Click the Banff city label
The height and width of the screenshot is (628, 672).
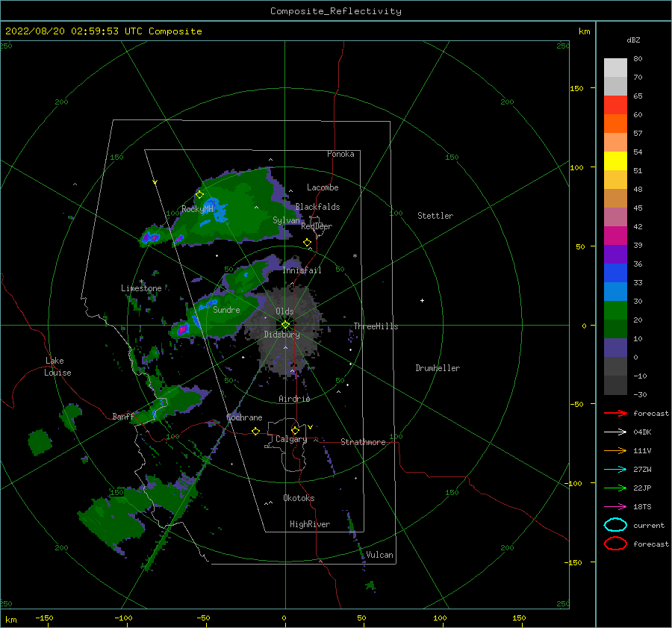123,417
